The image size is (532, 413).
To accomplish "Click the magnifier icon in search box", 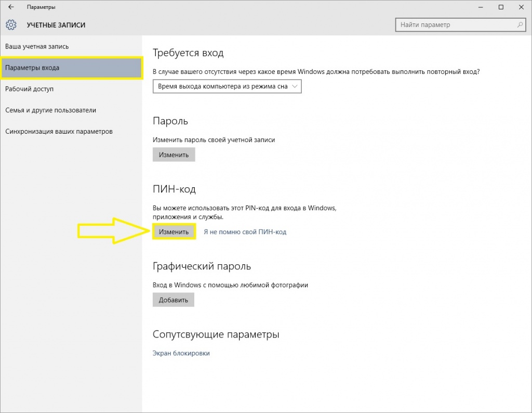I will point(520,25).
